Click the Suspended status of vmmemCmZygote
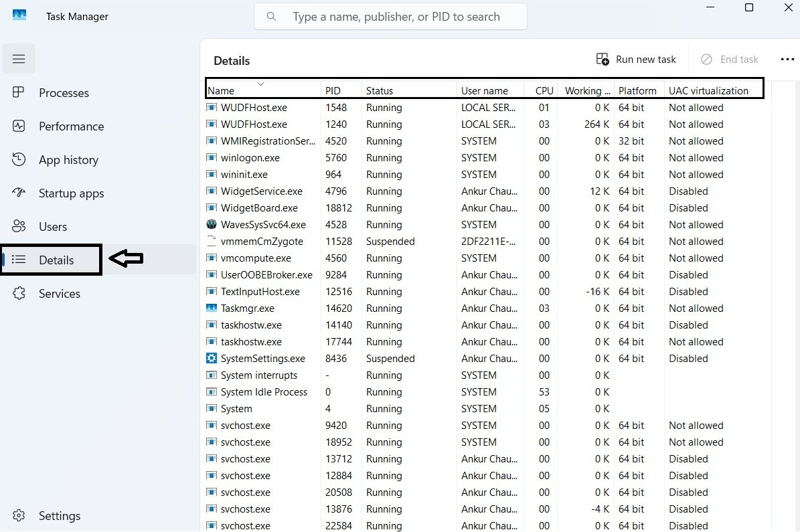Viewport: 800px width, 532px height. [390, 242]
